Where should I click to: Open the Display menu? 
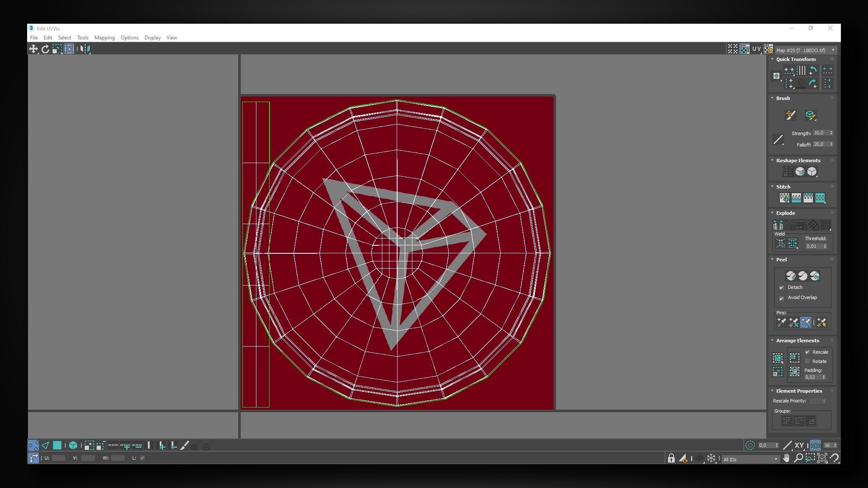(153, 38)
